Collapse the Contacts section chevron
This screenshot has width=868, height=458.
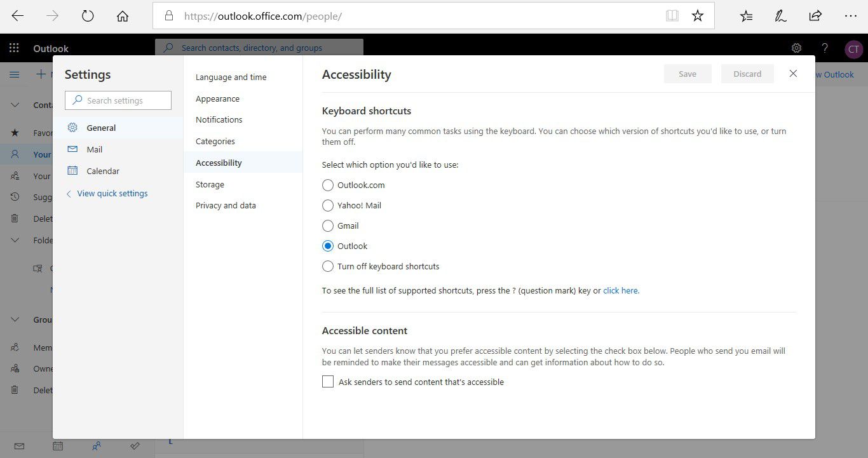coord(15,105)
